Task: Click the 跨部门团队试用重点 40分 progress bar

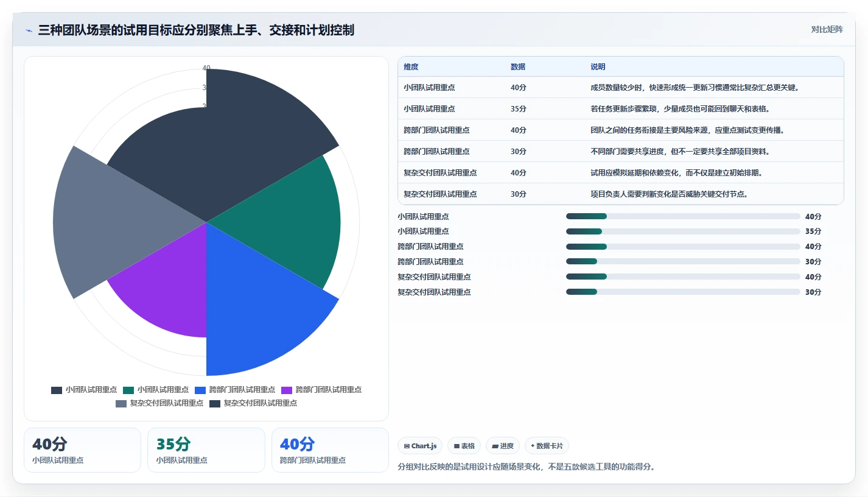Action: pos(683,247)
